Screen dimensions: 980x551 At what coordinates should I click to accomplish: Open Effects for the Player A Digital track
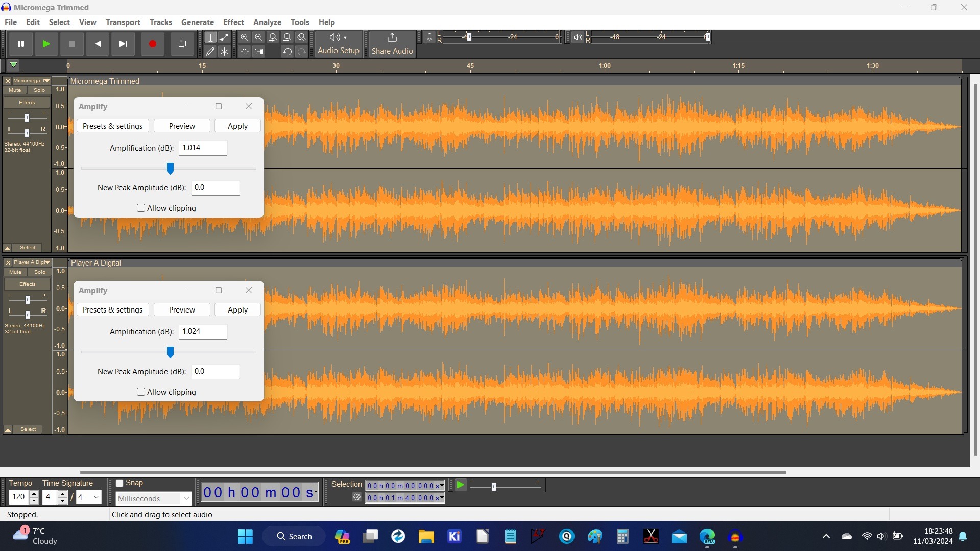click(28, 284)
